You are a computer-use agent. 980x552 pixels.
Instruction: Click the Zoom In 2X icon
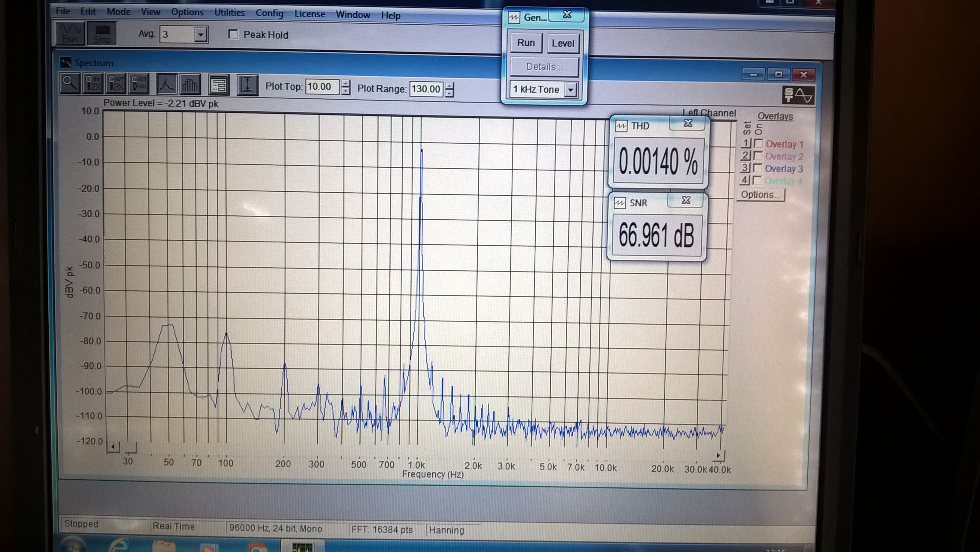(93, 84)
